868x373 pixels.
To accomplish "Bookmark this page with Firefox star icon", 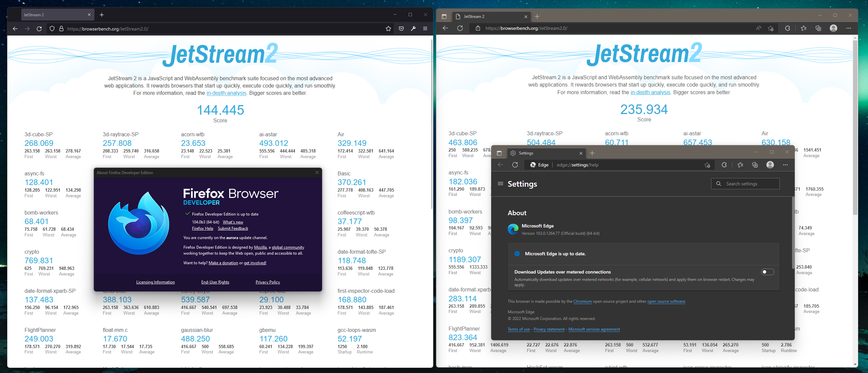I will (388, 29).
